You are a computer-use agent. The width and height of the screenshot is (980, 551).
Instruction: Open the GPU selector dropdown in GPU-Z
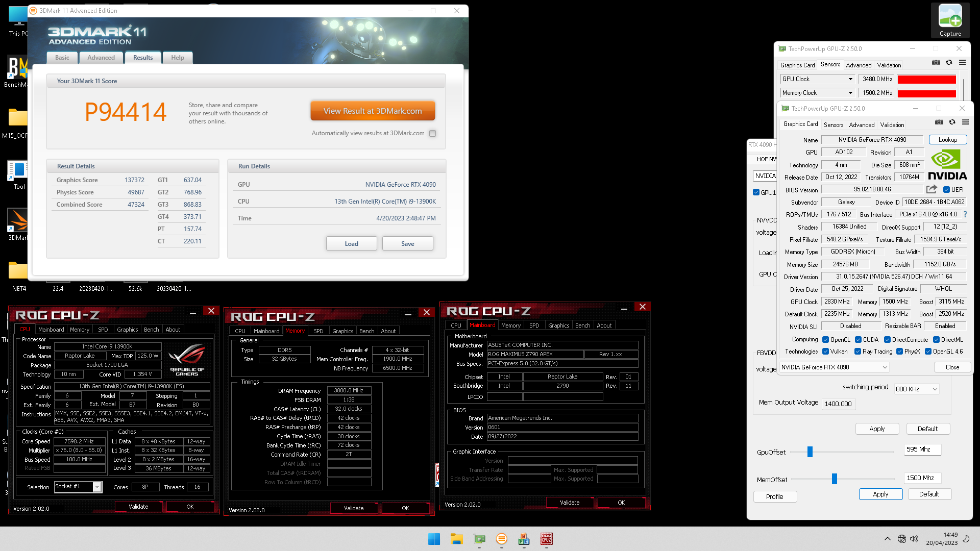pyautogui.click(x=834, y=367)
